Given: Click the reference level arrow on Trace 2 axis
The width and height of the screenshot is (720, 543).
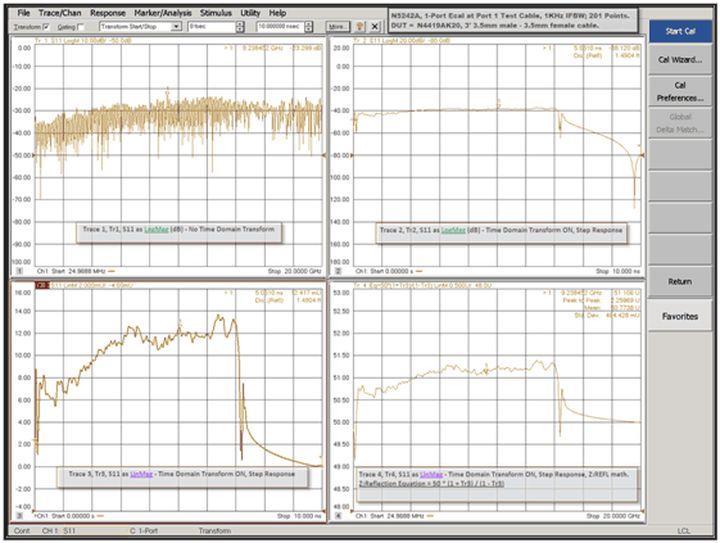Looking at the screenshot, I should pos(352,156).
